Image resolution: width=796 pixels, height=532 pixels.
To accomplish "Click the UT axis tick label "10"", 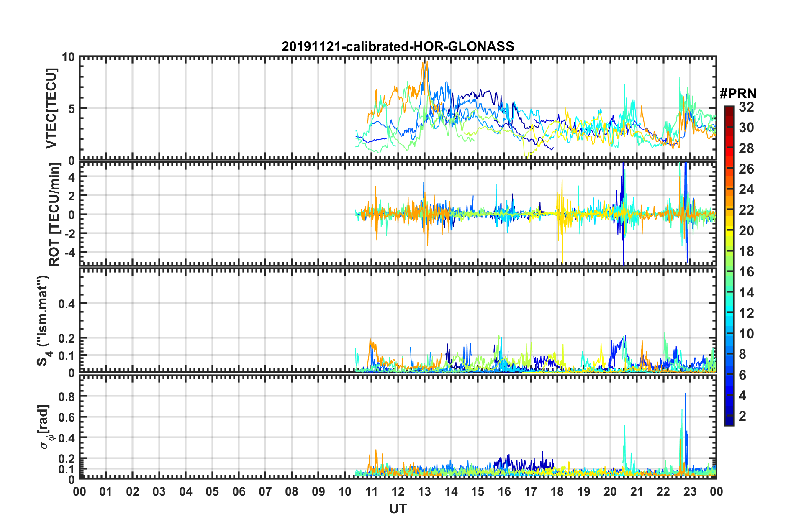I will pos(345,491).
